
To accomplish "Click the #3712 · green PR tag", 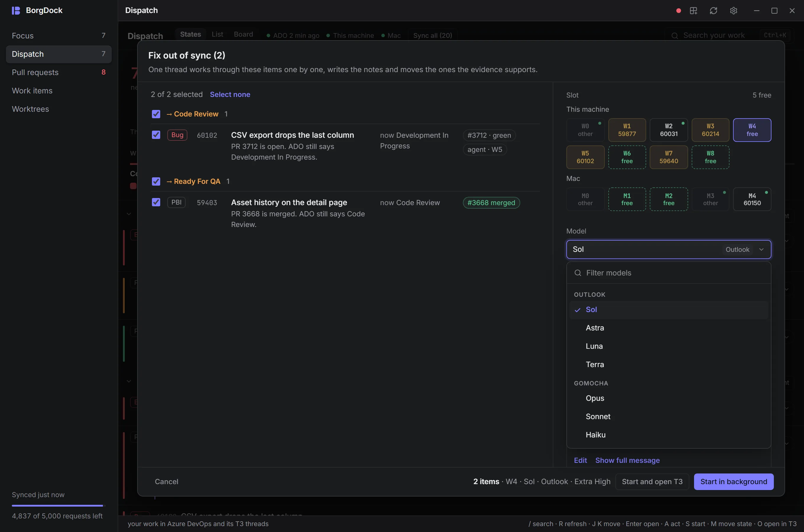I will point(489,135).
